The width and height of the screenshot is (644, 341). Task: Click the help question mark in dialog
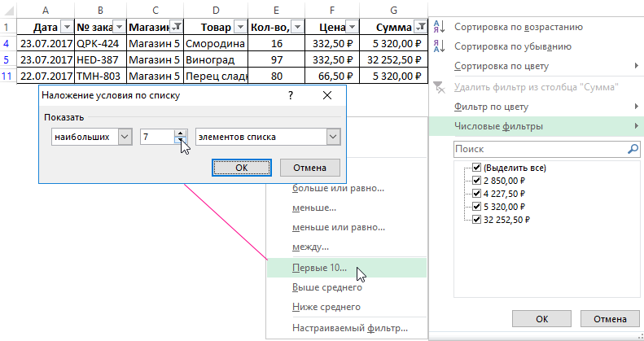[x=291, y=95]
